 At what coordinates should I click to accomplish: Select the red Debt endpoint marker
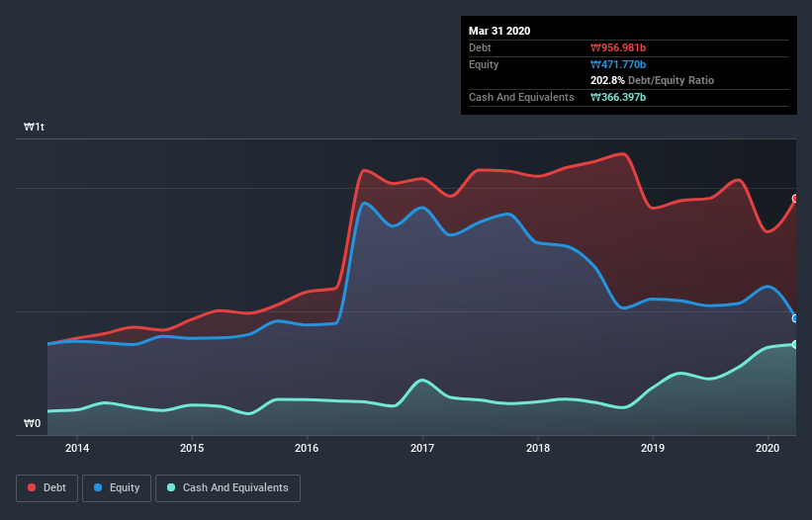(795, 199)
